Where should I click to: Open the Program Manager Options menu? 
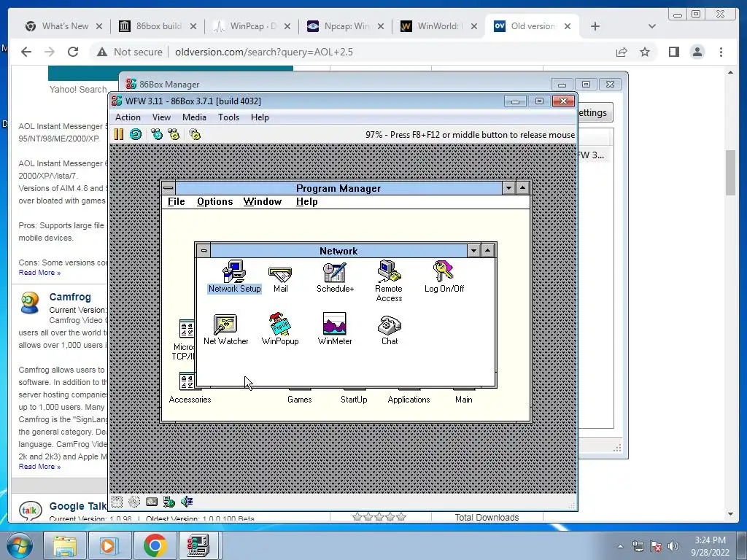[215, 201]
